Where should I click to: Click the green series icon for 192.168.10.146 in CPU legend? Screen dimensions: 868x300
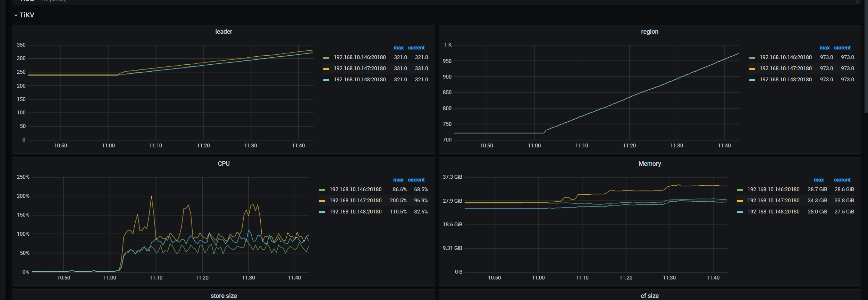(322, 190)
